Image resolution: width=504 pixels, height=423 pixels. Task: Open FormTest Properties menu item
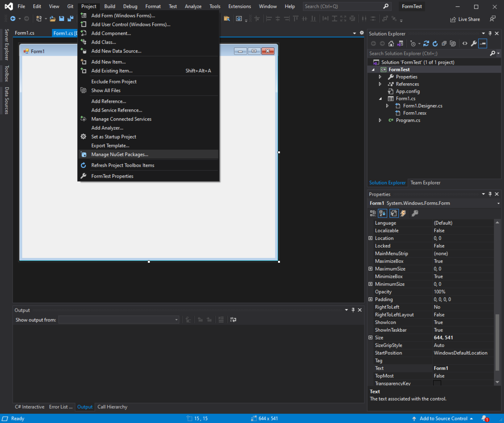point(148,176)
